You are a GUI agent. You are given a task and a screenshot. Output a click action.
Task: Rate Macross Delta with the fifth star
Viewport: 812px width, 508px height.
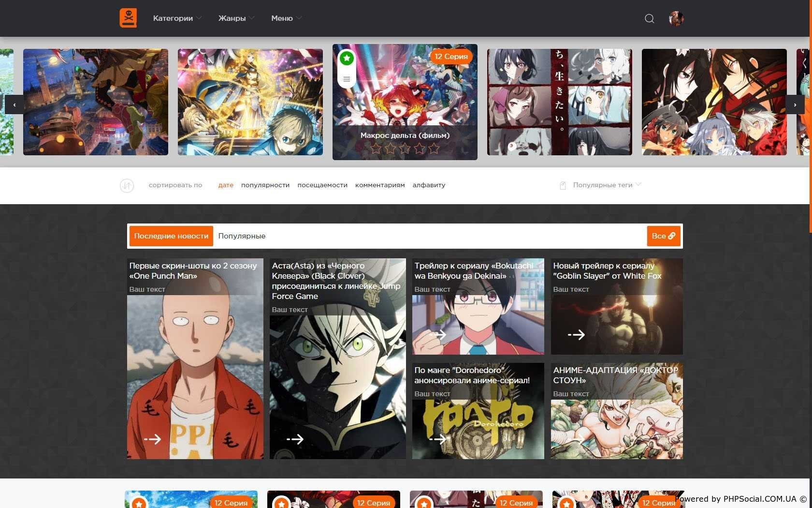point(434,149)
